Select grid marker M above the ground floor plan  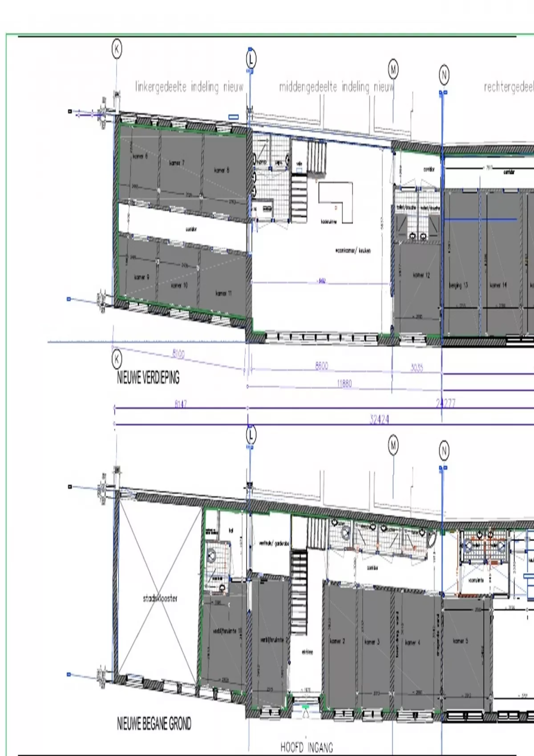pyautogui.click(x=393, y=445)
